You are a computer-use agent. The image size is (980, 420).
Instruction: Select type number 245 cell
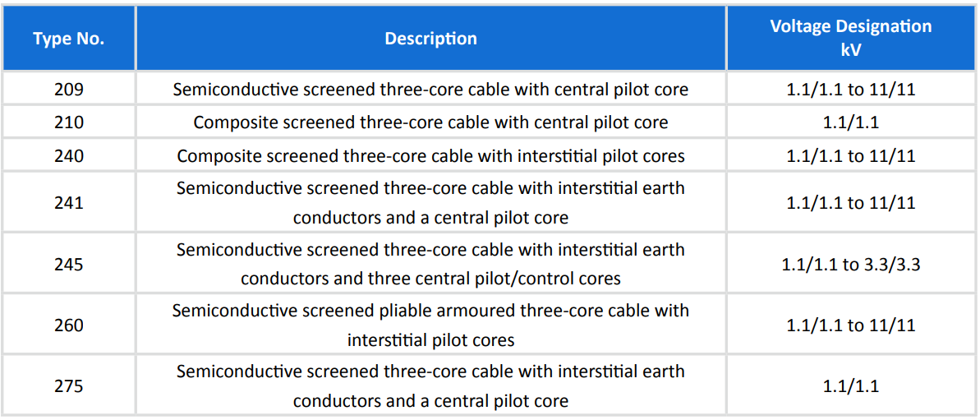pyautogui.click(x=69, y=265)
